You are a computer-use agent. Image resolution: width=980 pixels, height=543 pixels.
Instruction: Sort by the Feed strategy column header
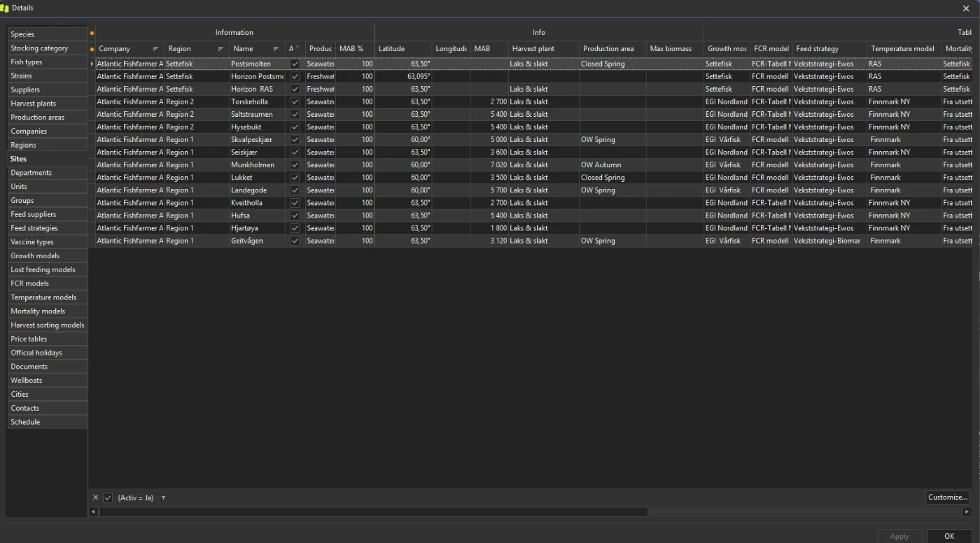829,49
